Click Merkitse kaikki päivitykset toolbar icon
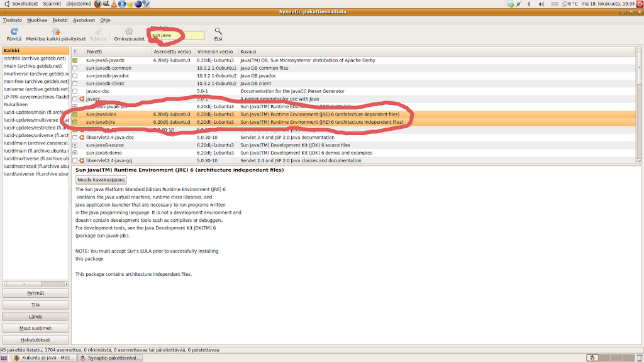The height and width of the screenshot is (362, 644). (x=56, y=31)
